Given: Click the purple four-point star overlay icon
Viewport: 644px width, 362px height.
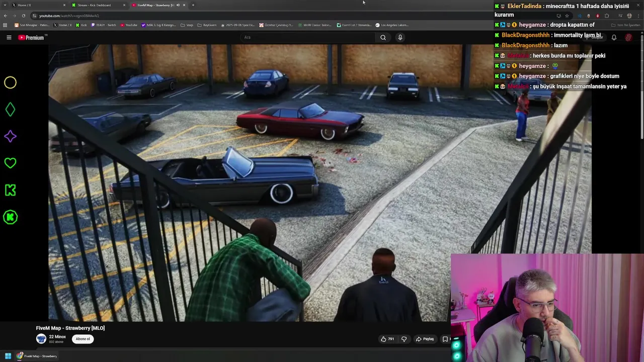Looking at the screenshot, I should point(10,136).
